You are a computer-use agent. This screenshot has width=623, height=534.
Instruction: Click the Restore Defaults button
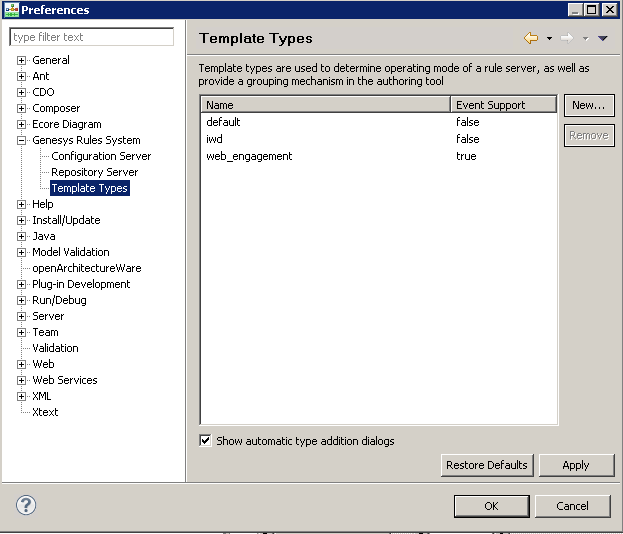(x=486, y=465)
